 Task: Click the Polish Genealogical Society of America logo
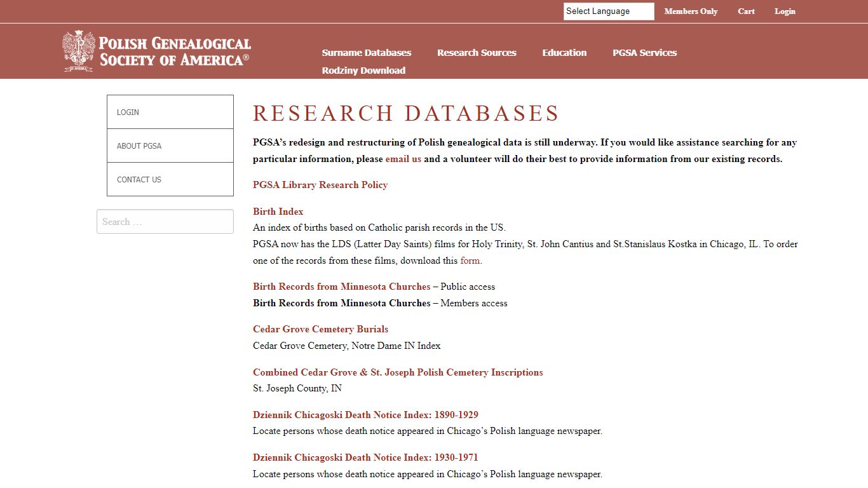click(x=156, y=51)
